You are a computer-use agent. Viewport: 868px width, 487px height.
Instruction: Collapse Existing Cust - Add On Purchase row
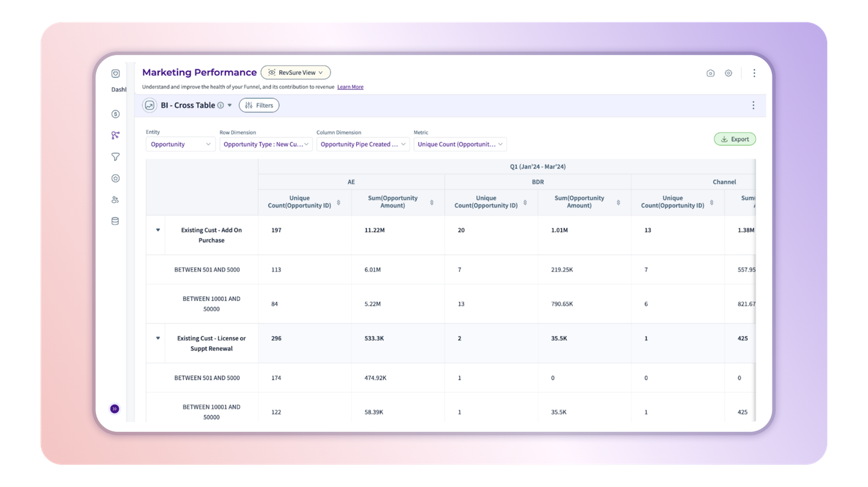(158, 230)
